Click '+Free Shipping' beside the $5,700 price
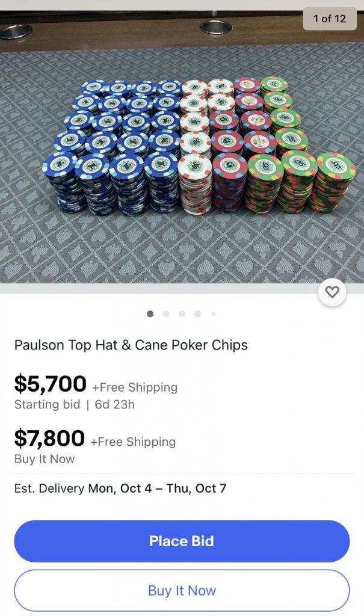The width and height of the screenshot is (364, 616). coord(135,387)
